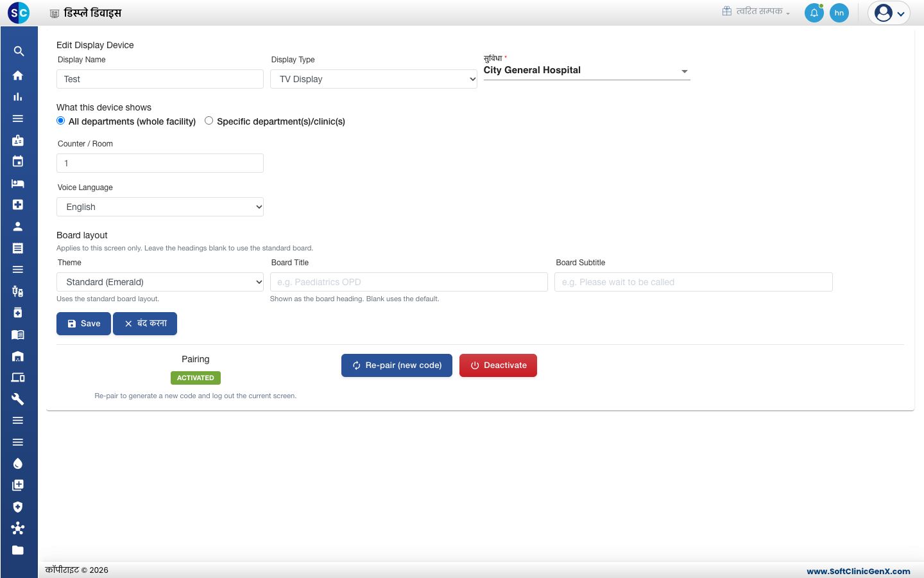The image size is (924, 578).
Task: Focus the Board Subtitle field
Action: tap(694, 282)
